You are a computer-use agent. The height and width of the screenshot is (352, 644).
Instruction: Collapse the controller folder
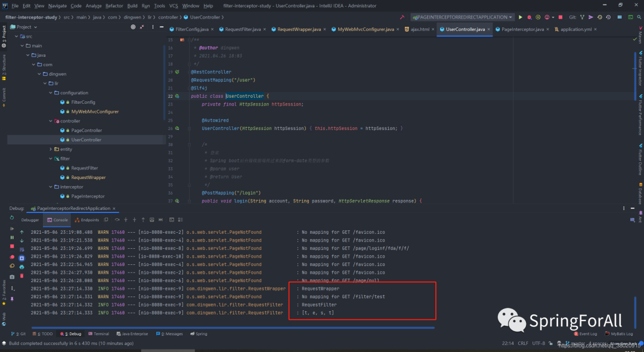[51, 121]
